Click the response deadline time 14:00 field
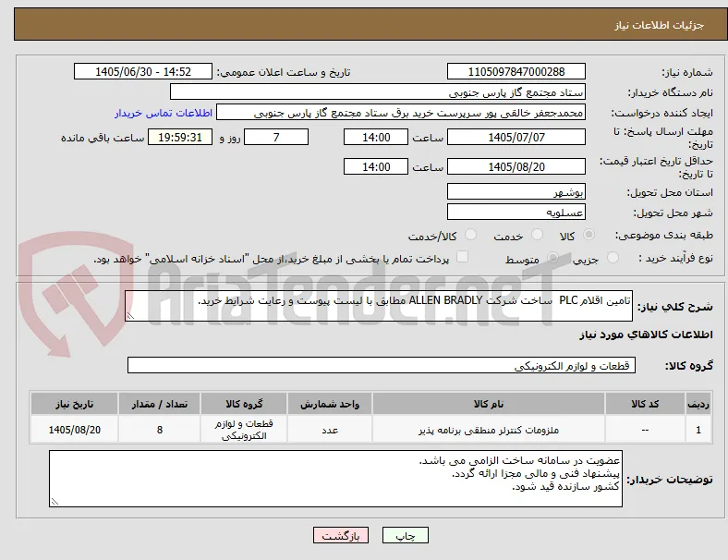The image size is (728, 560). (376, 138)
